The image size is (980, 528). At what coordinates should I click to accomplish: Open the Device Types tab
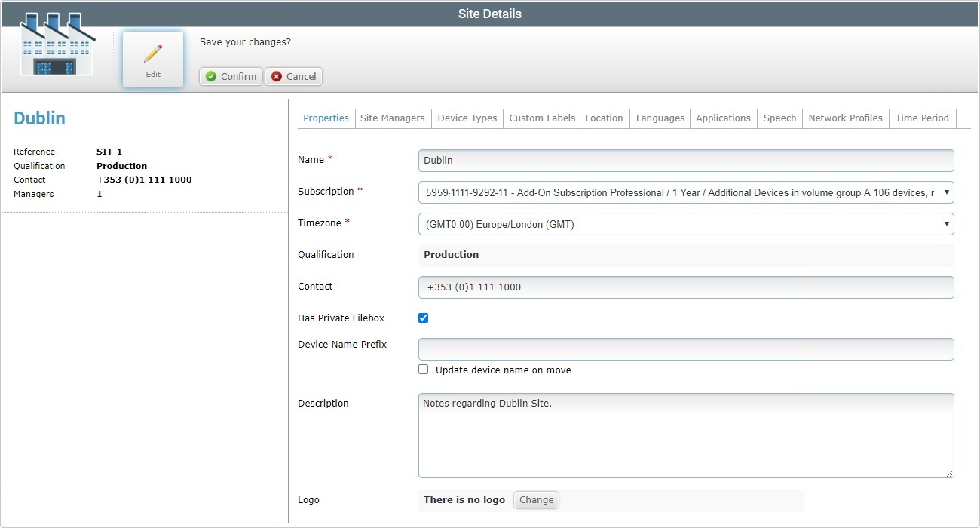click(467, 118)
